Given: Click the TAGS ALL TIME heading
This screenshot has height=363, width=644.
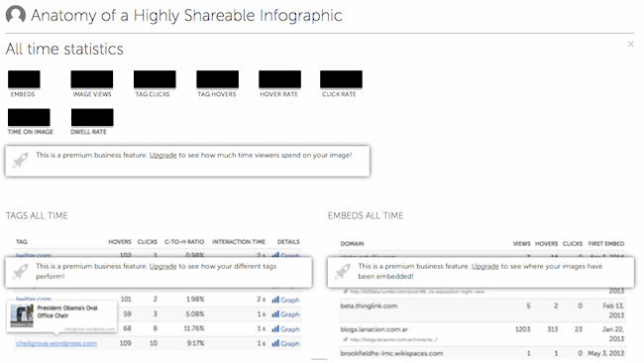Looking at the screenshot, I should [37, 215].
